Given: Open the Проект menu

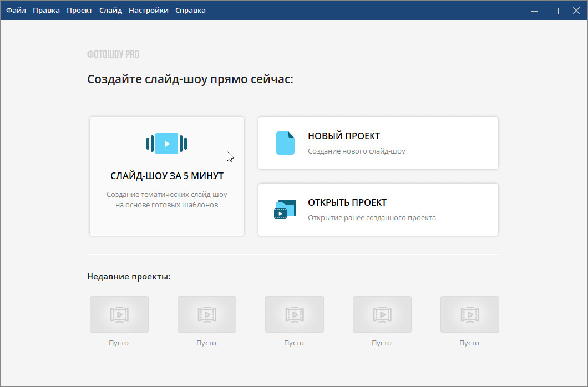Looking at the screenshot, I should point(79,10).
